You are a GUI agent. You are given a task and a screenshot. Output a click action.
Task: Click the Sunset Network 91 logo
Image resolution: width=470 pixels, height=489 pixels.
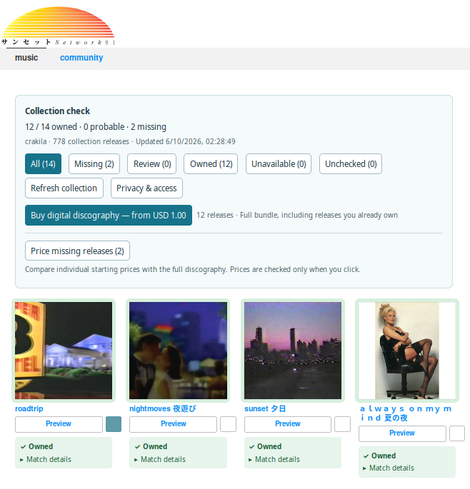pos(58,26)
